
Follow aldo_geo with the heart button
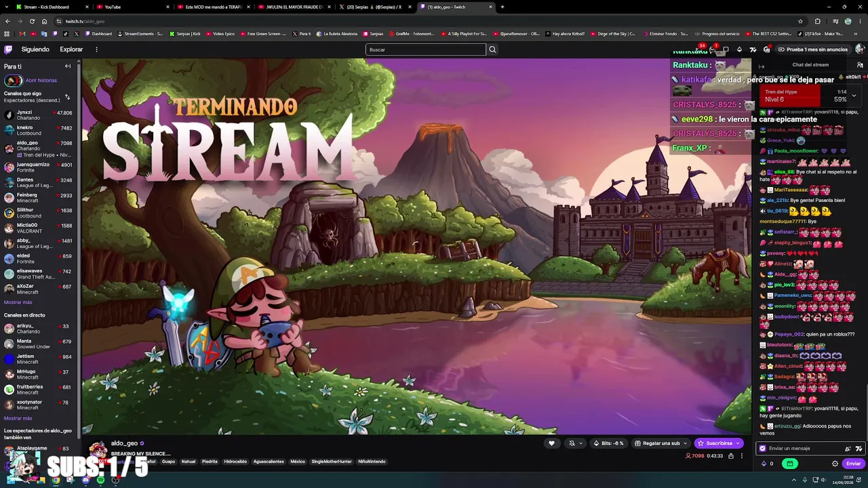click(x=551, y=443)
